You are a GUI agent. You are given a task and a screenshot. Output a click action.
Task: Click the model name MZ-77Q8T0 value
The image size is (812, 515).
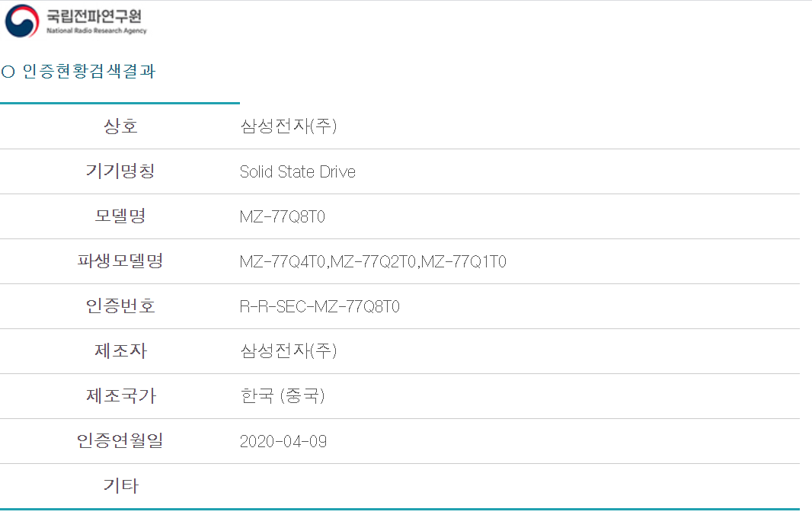[x=283, y=217]
